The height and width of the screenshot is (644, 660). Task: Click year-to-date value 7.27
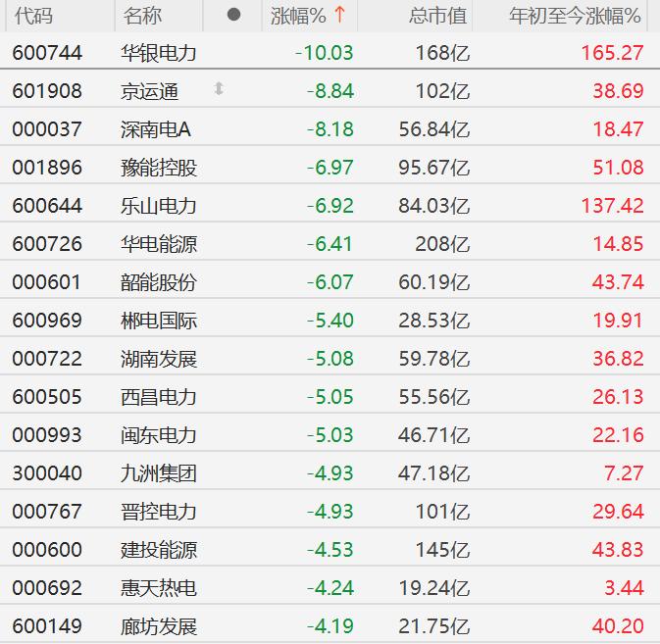click(x=624, y=473)
